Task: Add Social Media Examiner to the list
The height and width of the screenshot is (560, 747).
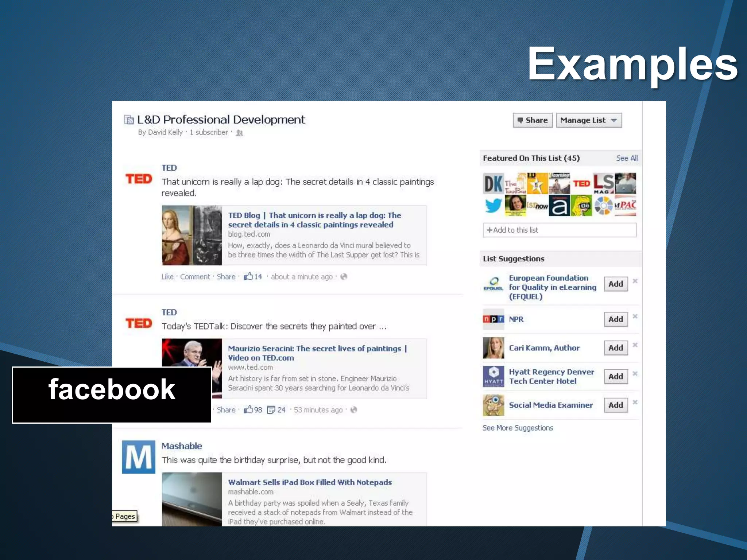Action: tap(616, 405)
